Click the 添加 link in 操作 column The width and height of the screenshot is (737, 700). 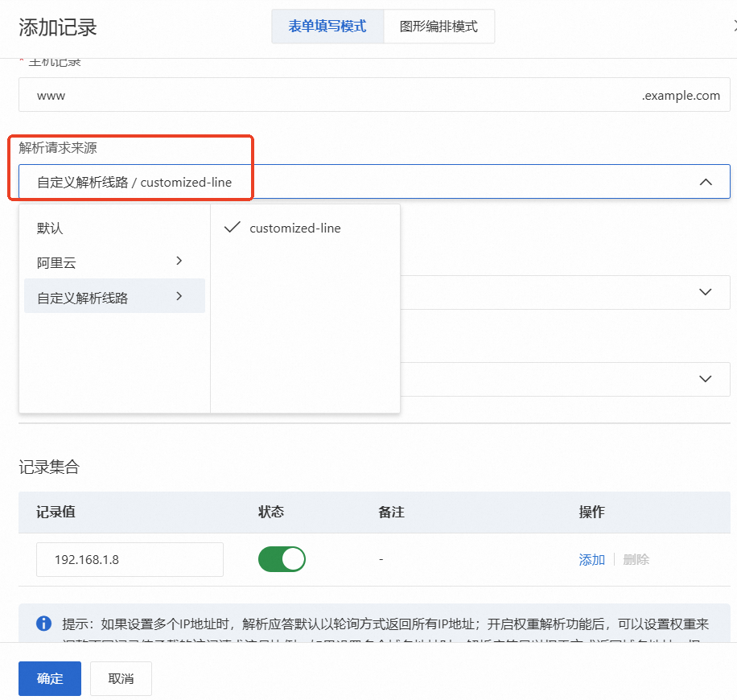click(x=591, y=559)
